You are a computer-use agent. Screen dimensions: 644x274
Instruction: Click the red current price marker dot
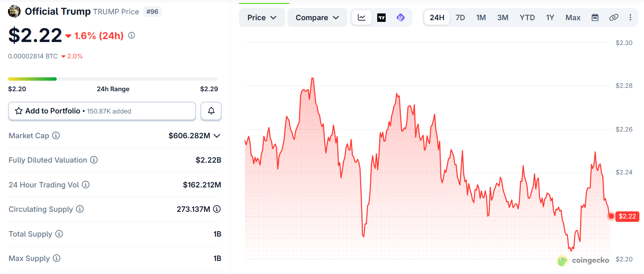(x=611, y=216)
